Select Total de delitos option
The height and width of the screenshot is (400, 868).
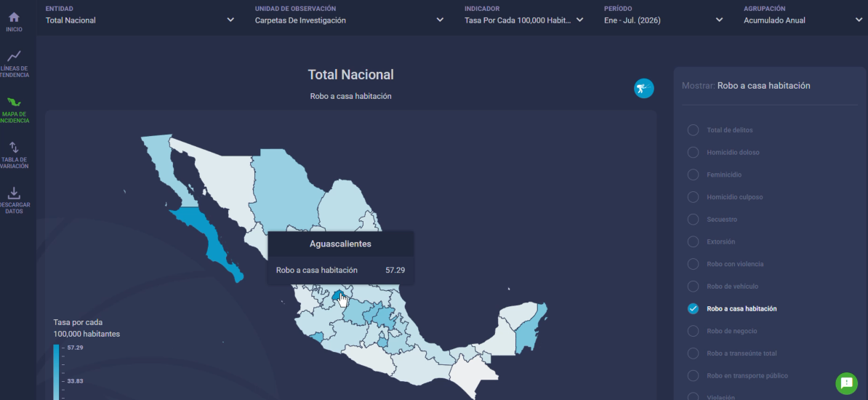pos(720,130)
